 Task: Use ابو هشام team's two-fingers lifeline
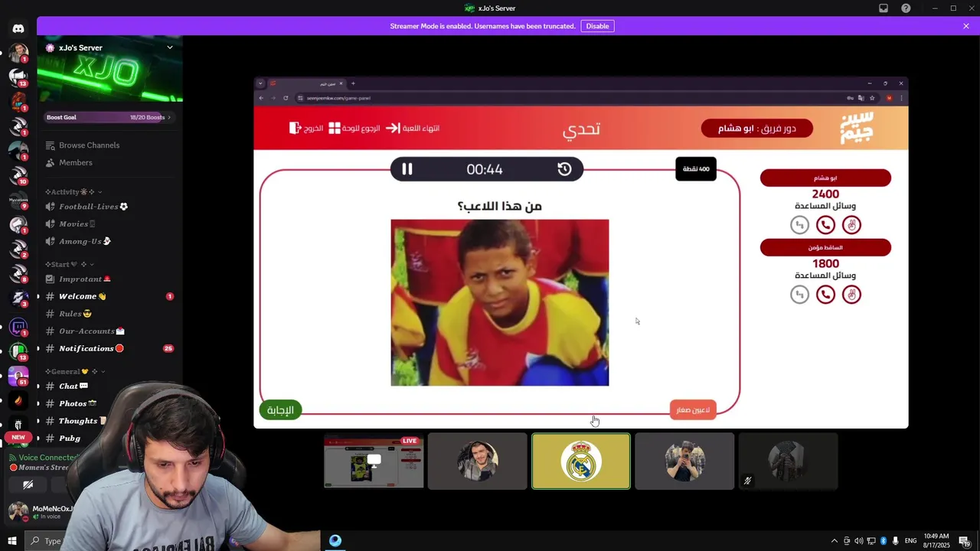point(851,225)
